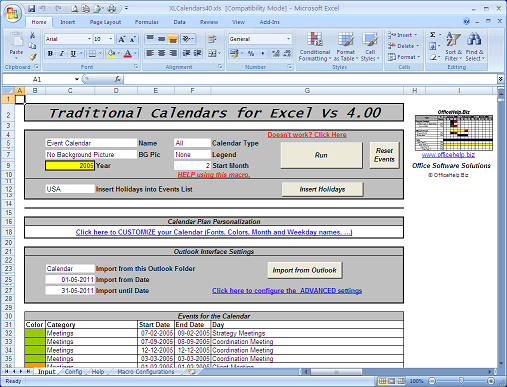Open the Formulas ribbon tab
The width and height of the screenshot is (507, 387).
pyautogui.click(x=147, y=22)
